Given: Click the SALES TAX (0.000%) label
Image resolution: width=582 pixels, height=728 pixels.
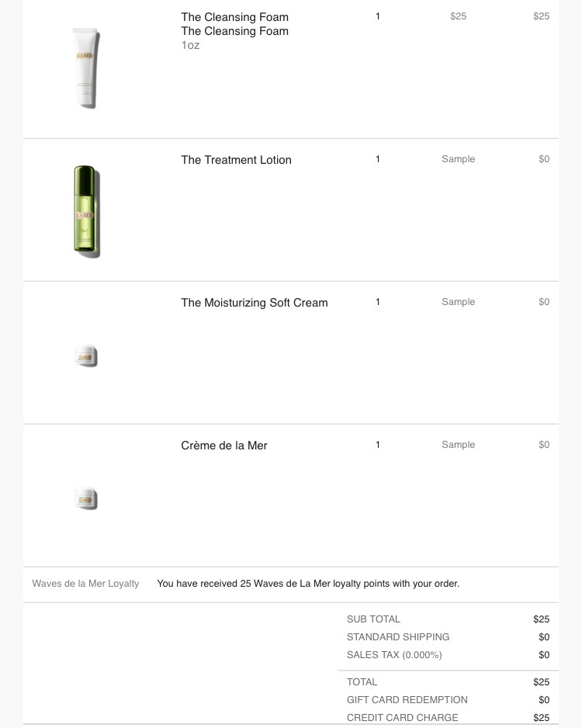Looking at the screenshot, I should pyautogui.click(x=394, y=655).
